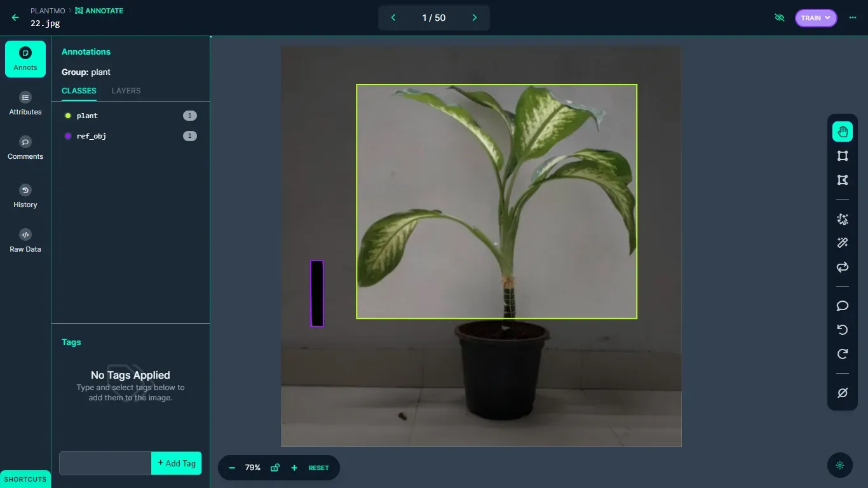Open the repeat previous annotation tool
Image resolution: width=868 pixels, height=488 pixels.
tap(842, 267)
